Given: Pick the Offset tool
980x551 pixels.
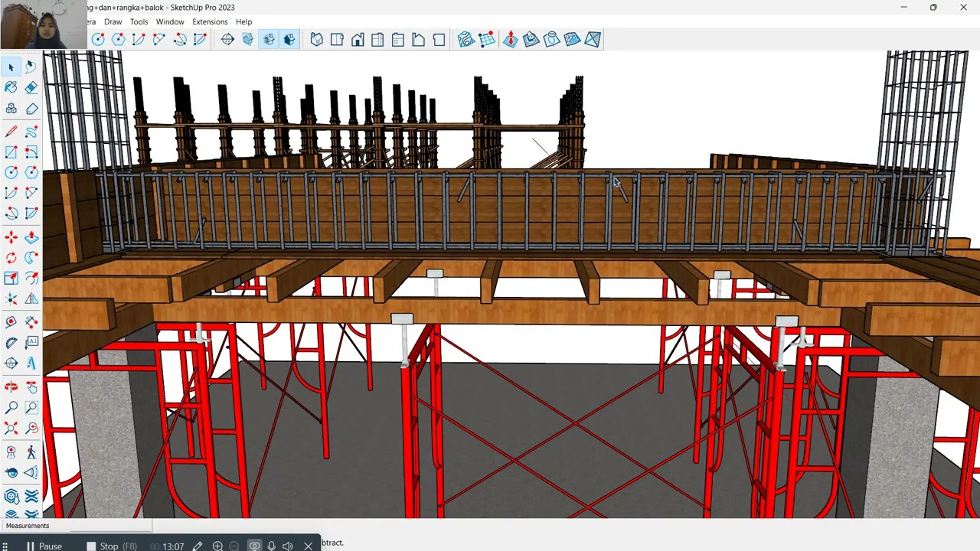Looking at the screenshot, I should (31, 279).
